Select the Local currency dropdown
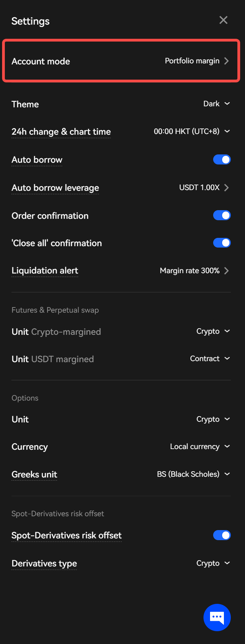The image size is (245, 644). click(x=200, y=447)
